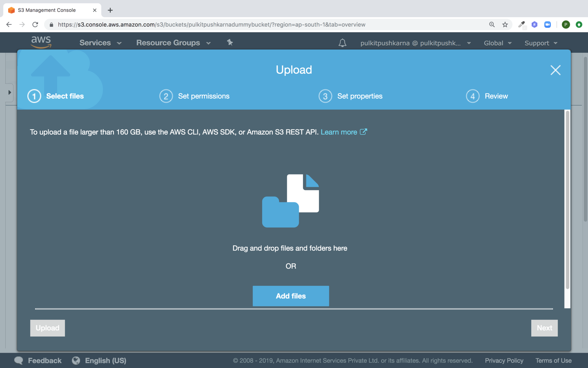The image size is (588, 368).
Task: Click the browser zoom magnifier icon
Action: pyautogui.click(x=492, y=25)
